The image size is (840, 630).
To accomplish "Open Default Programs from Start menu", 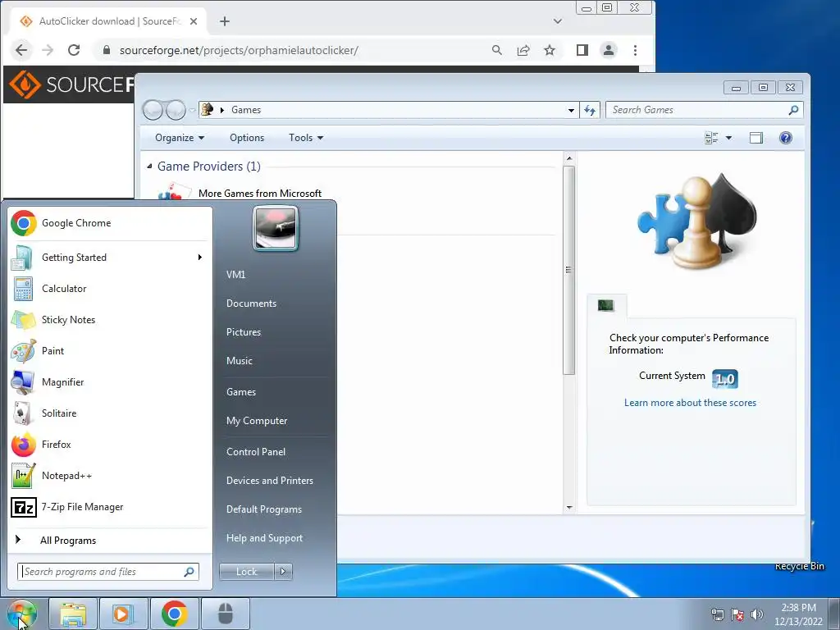I will click(264, 509).
